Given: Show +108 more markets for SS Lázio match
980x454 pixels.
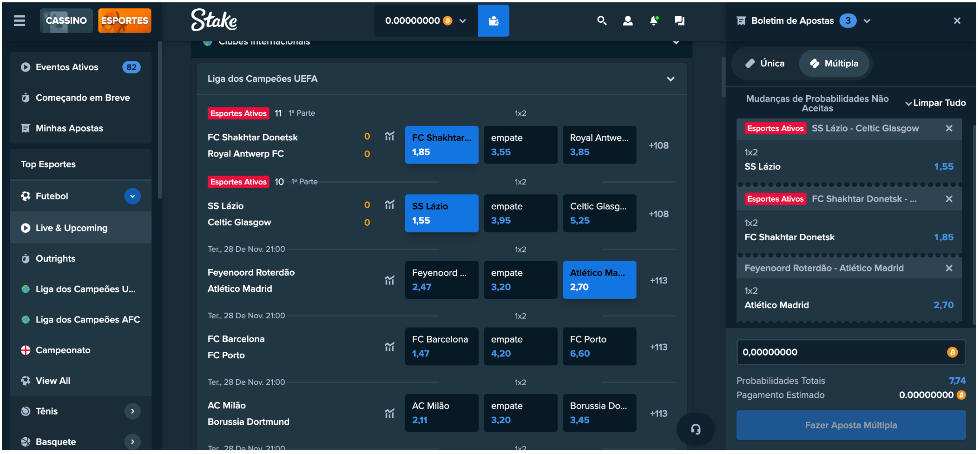Looking at the screenshot, I should 659,214.
